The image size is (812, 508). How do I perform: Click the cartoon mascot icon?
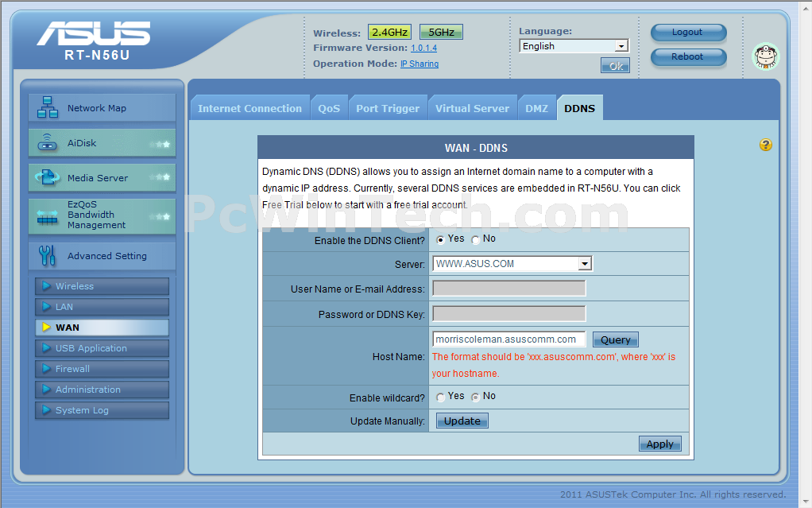(765, 56)
